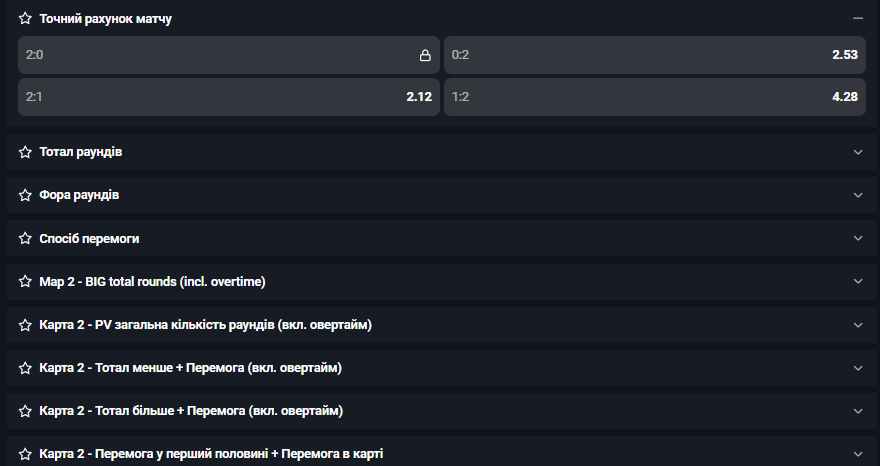Collapse the Точний рахунок матчу section
The height and width of the screenshot is (466, 880).
coord(858,19)
